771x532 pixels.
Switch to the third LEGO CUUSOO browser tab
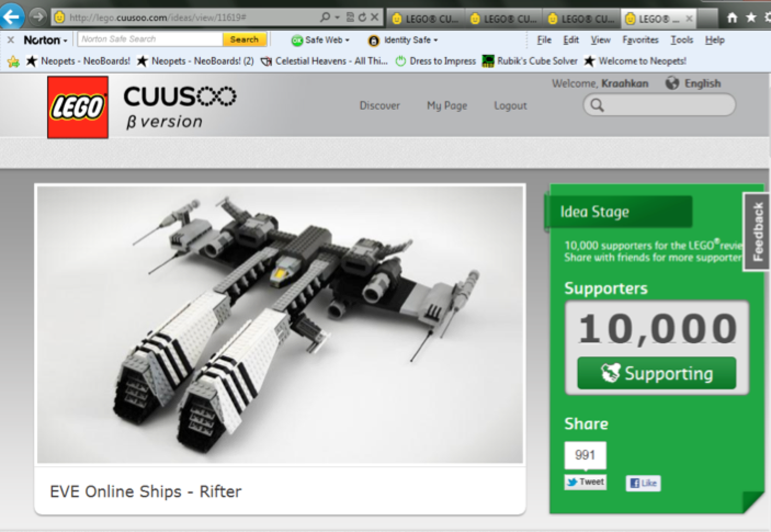coord(581,19)
